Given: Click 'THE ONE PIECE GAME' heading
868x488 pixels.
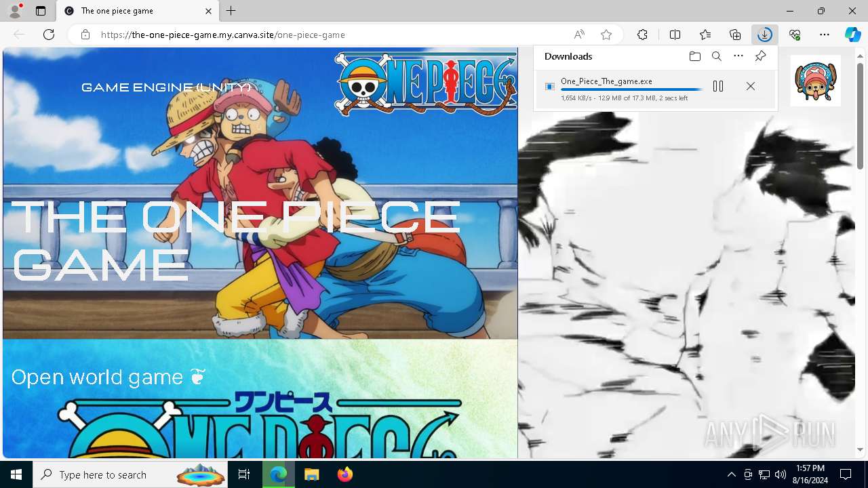Looking at the screenshot, I should pos(235,240).
